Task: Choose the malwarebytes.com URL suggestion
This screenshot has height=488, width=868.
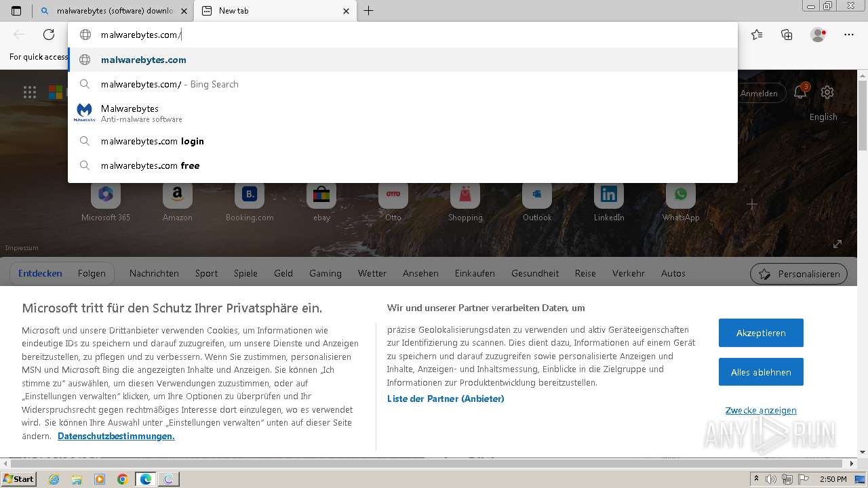Action: 403,60
